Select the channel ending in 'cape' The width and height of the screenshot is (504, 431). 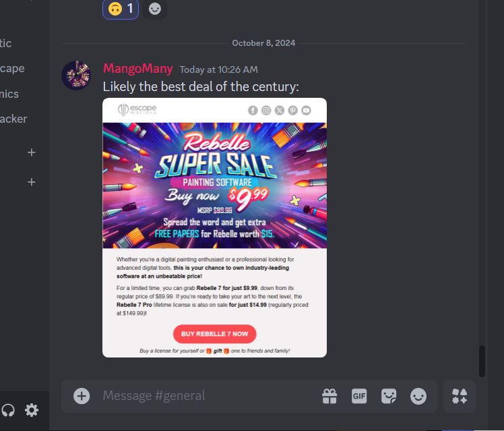pyautogui.click(x=12, y=69)
